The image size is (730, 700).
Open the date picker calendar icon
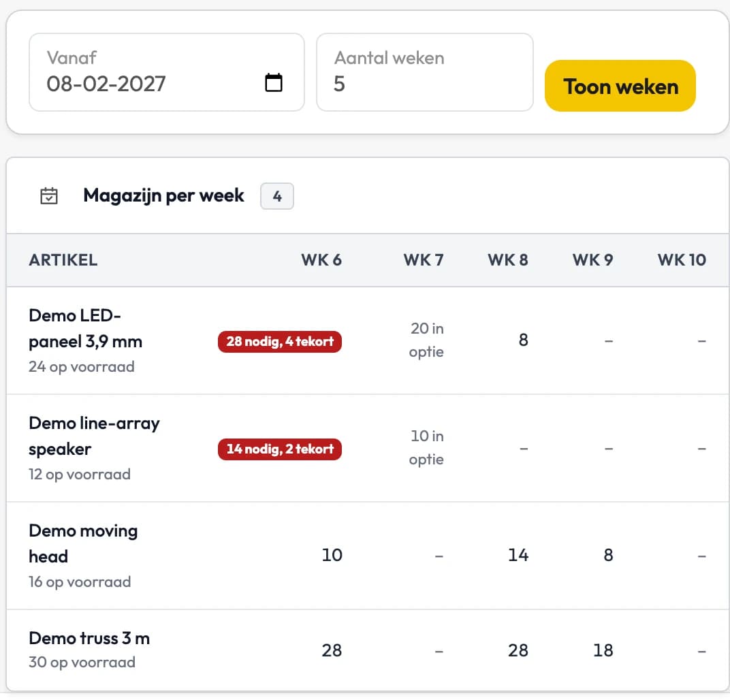click(x=273, y=83)
